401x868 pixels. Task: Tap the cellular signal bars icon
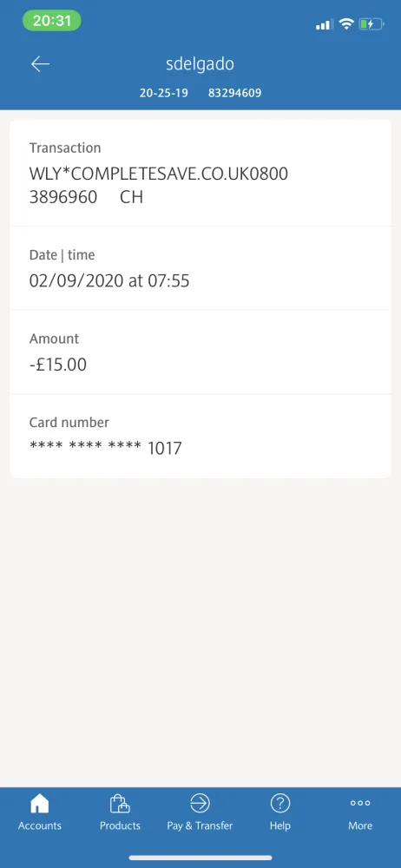pos(325,24)
